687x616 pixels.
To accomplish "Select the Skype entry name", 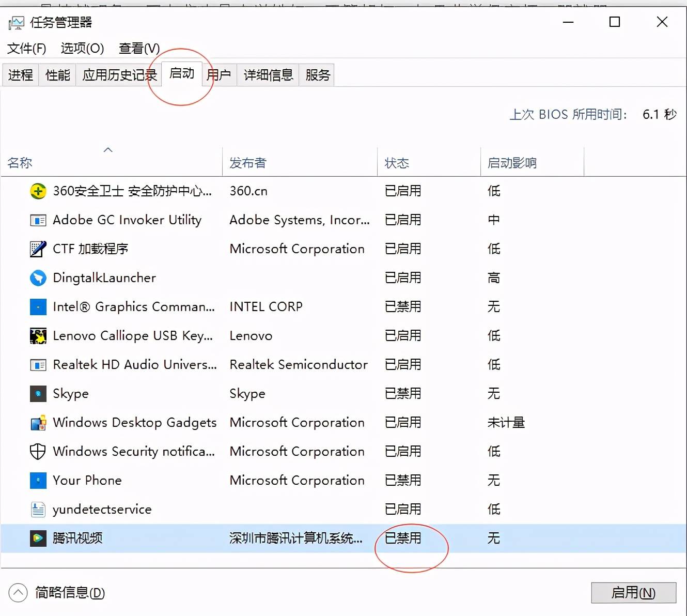I will point(71,394).
